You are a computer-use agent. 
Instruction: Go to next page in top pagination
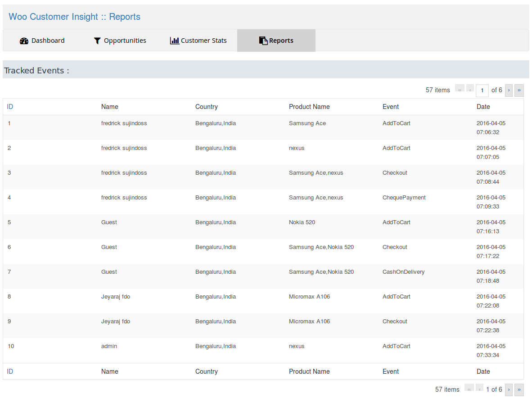point(509,90)
